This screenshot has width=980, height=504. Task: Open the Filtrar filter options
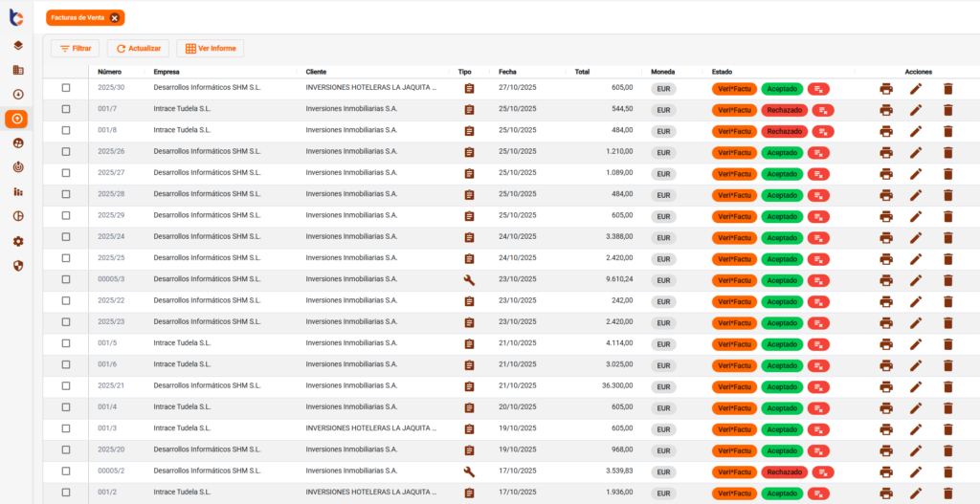click(x=76, y=48)
